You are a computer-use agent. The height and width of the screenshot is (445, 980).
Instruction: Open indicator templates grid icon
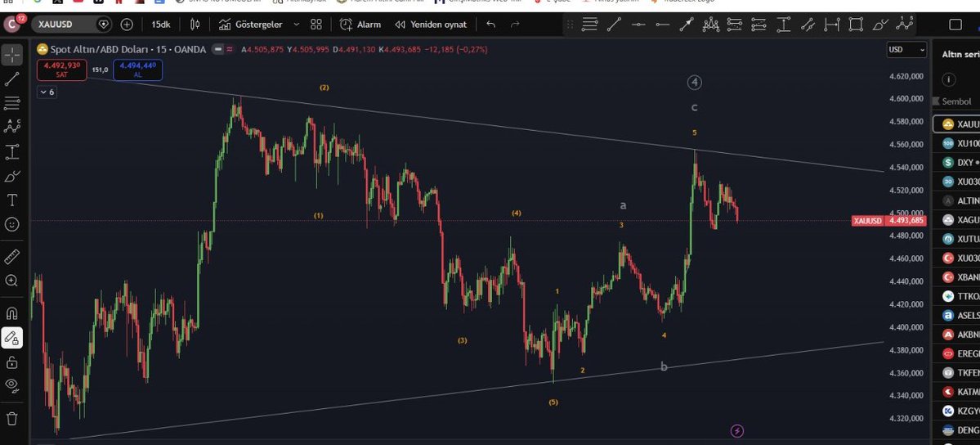coord(316,25)
